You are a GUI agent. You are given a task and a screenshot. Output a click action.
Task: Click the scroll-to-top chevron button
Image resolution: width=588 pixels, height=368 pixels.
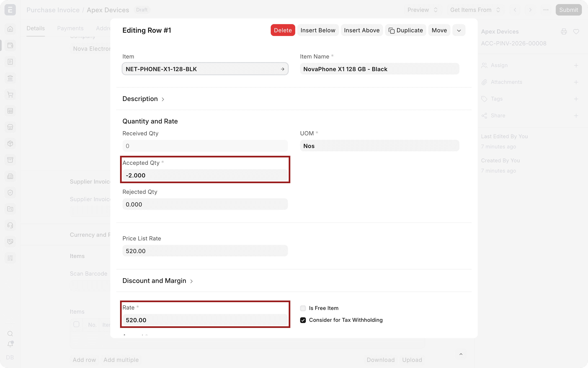click(461, 354)
